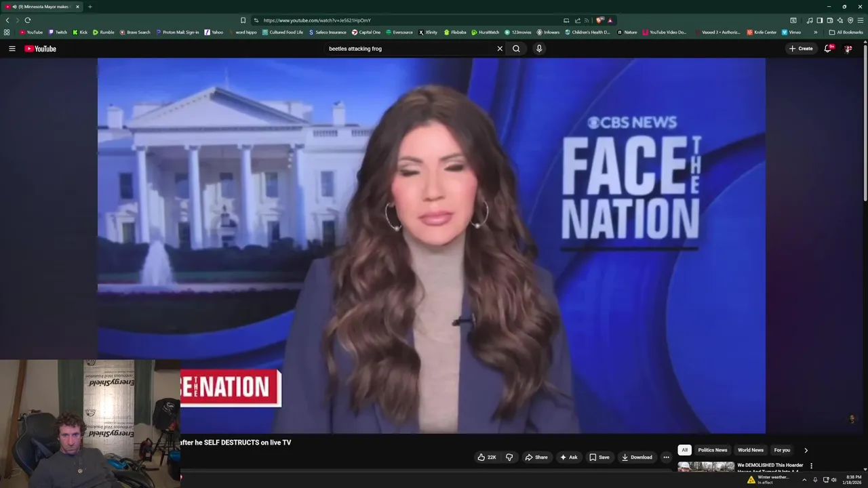Screen dimensions: 868x488
Task: Open the Yahoo bookmark
Action: tap(214, 32)
